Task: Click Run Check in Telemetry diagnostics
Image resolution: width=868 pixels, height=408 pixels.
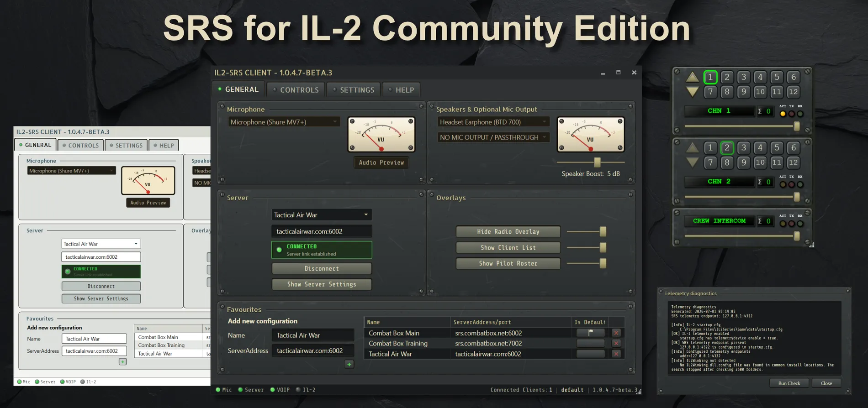Action: 789,383
